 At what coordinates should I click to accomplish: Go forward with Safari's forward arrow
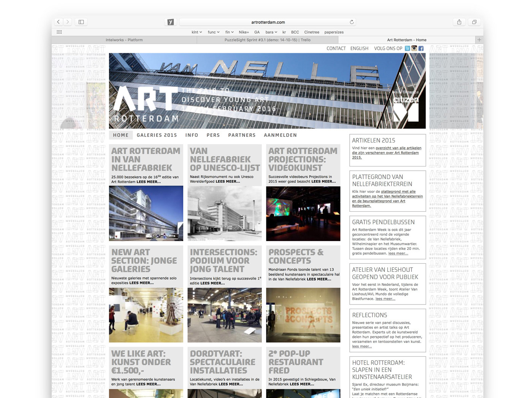click(68, 22)
